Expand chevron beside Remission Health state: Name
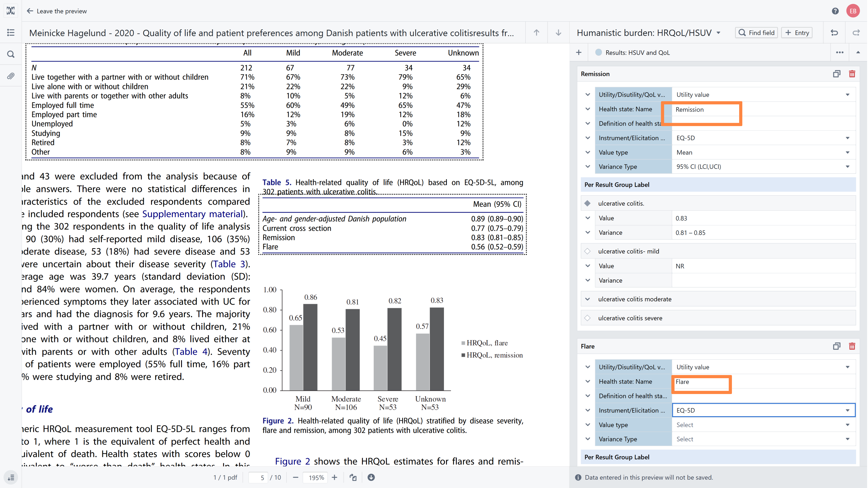 [588, 109]
